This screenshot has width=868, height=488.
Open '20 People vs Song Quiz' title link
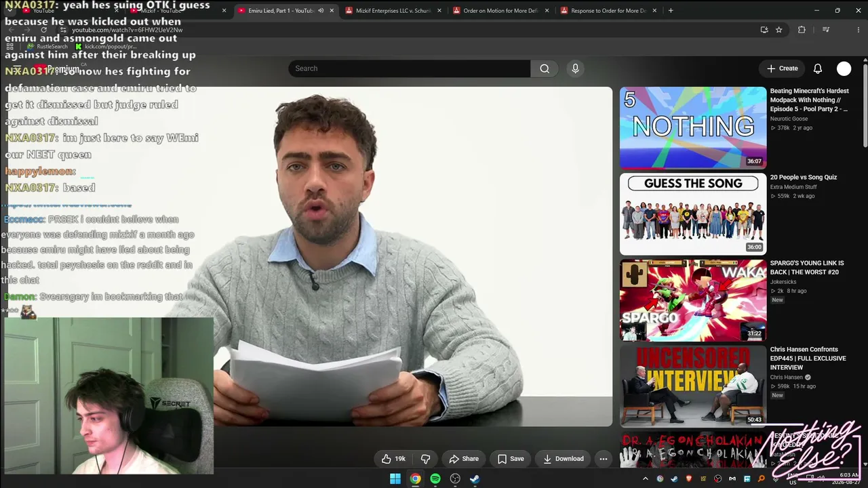804,178
